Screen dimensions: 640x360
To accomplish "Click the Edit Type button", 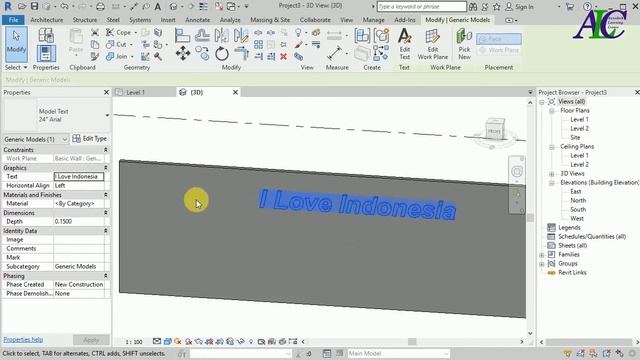I will tap(90, 139).
